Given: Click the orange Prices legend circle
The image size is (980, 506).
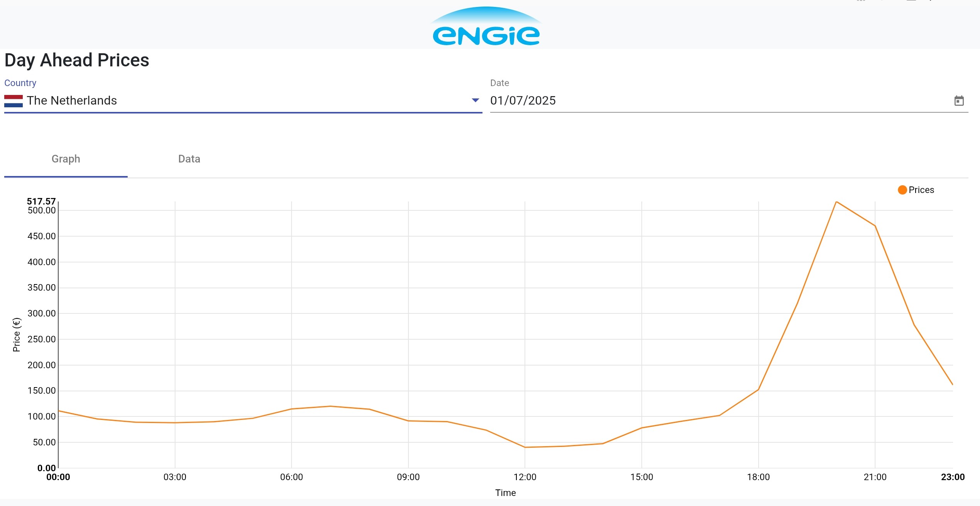Looking at the screenshot, I should click(x=902, y=190).
